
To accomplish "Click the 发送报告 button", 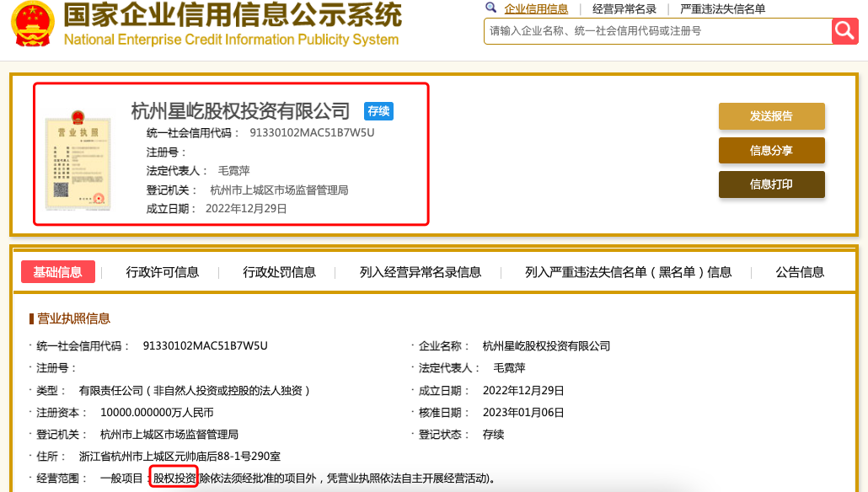I will pos(772,116).
